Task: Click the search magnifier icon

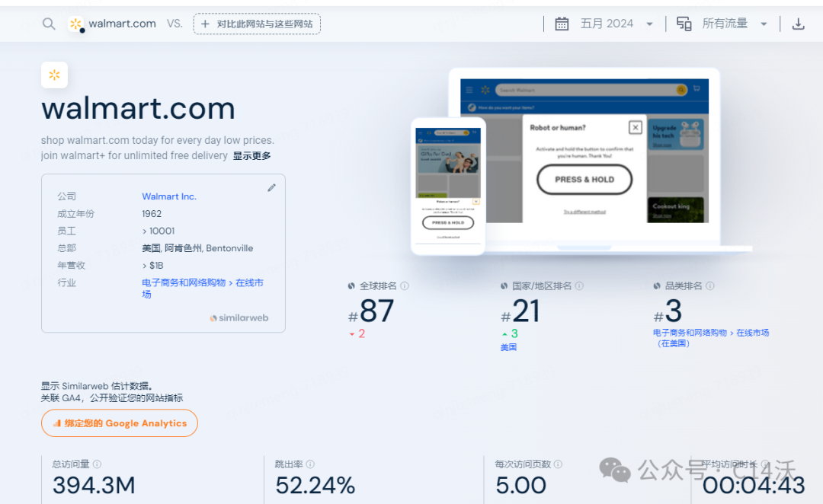Action: (49, 24)
